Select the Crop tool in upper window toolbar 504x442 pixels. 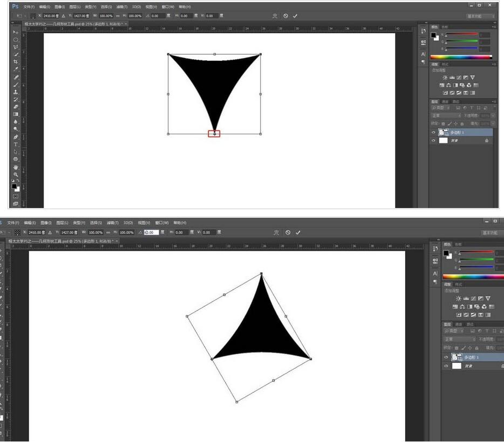tap(16, 62)
